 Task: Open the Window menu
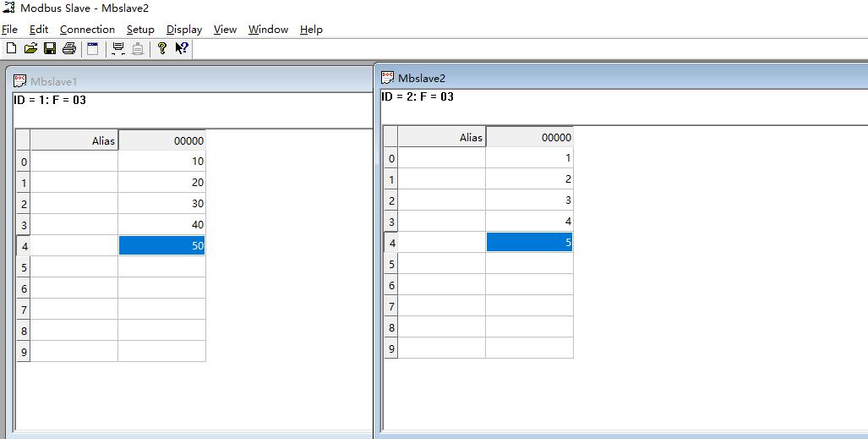(268, 30)
